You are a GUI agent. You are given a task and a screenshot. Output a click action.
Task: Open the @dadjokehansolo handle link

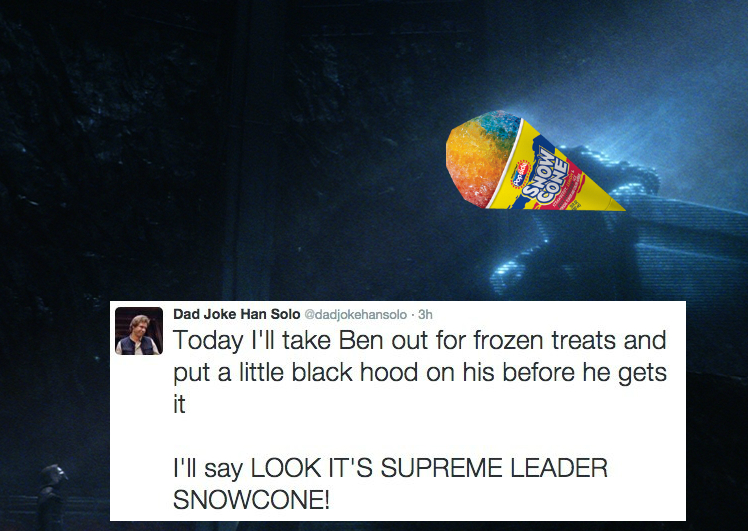coord(355,314)
